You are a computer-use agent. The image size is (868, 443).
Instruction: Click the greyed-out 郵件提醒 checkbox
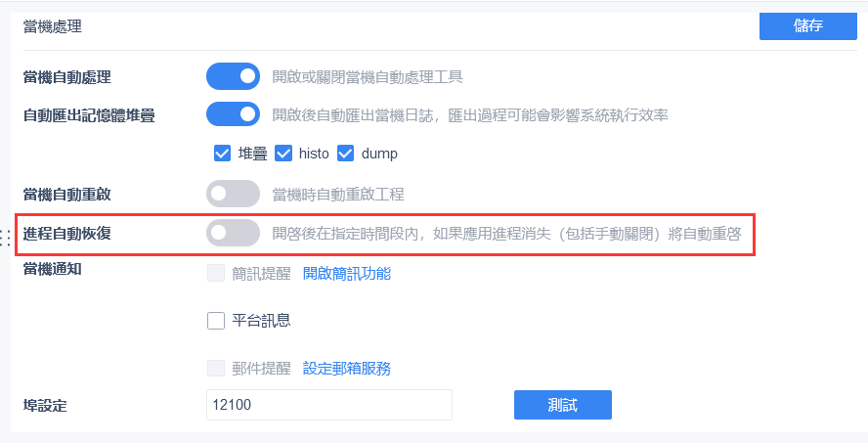point(216,369)
